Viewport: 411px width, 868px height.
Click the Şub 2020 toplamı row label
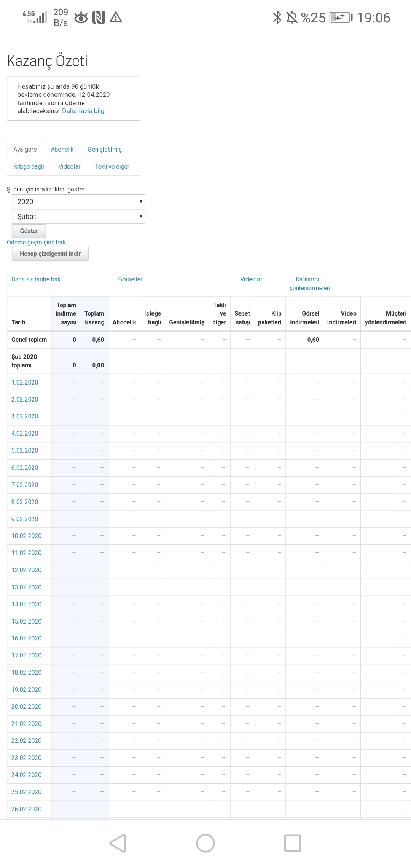point(24,361)
